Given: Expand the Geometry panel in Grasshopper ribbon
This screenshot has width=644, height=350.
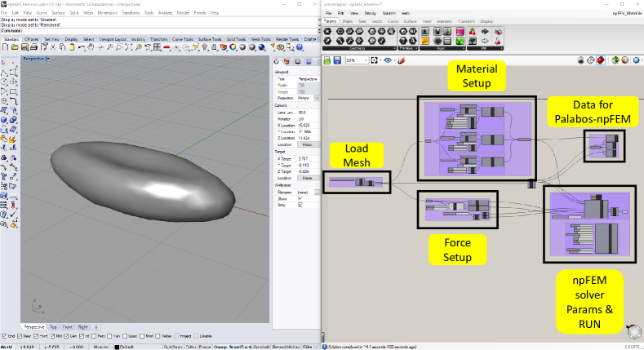Looking at the screenshot, I should coord(395,48).
